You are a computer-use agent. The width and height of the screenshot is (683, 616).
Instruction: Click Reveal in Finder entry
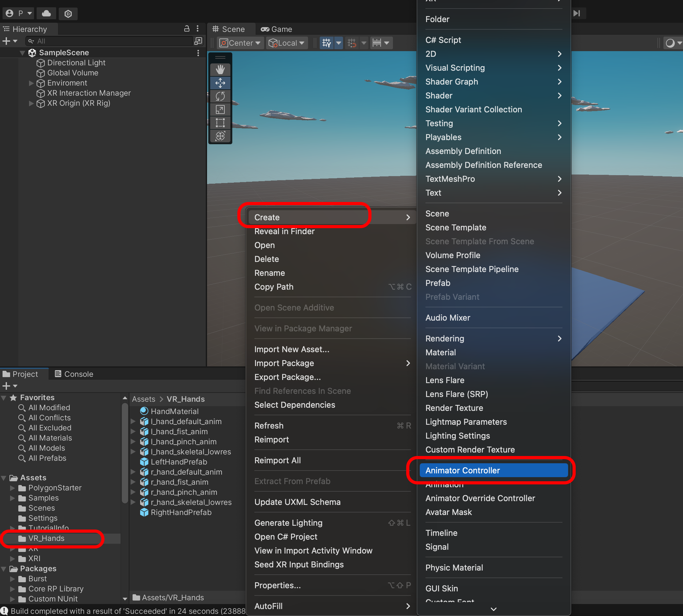click(284, 231)
